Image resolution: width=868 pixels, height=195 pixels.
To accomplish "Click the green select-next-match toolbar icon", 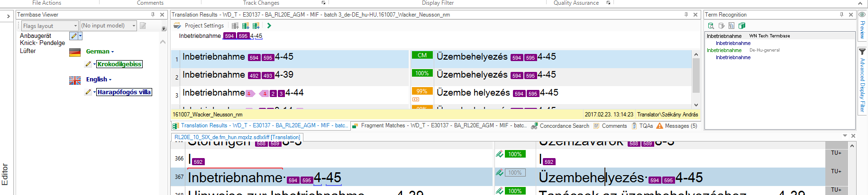I will (246, 26).
